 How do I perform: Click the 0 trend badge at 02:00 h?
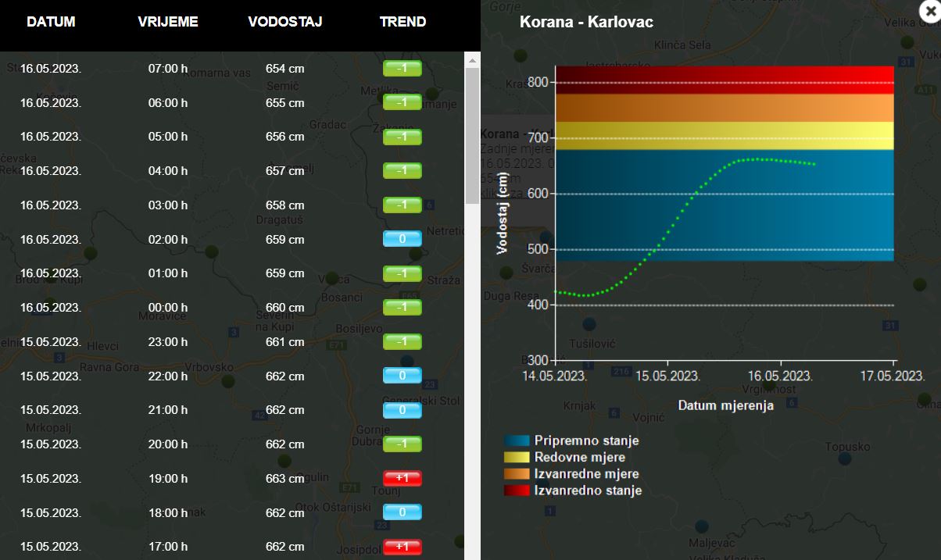tap(402, 239)
